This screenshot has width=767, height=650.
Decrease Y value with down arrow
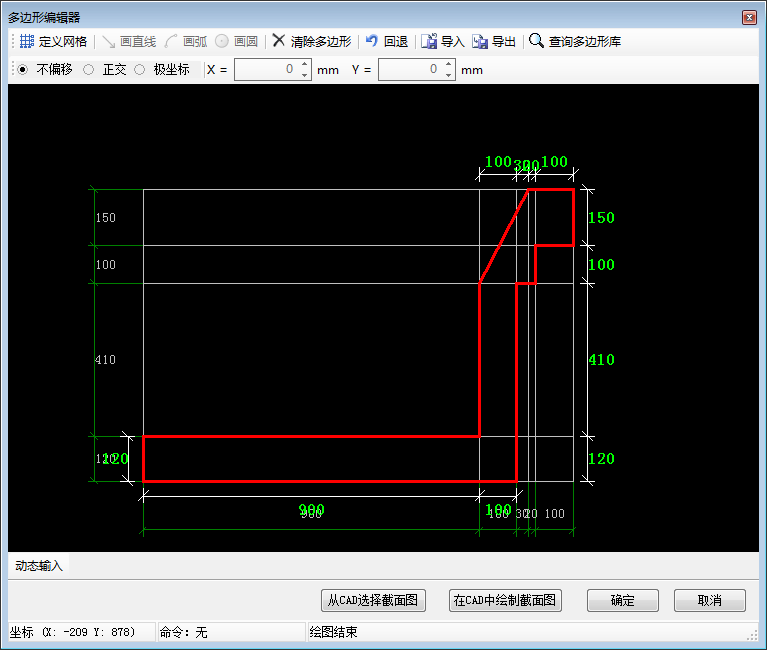449,75
